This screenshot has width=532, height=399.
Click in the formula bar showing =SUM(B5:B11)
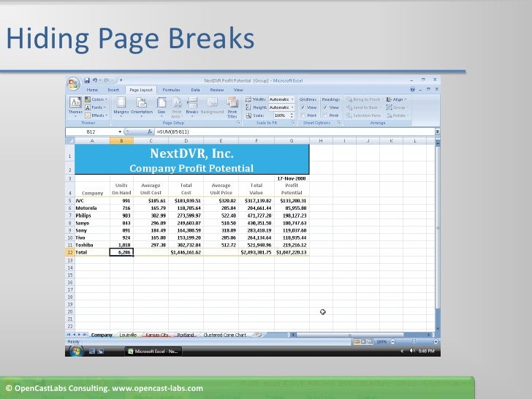coord(294,132)
